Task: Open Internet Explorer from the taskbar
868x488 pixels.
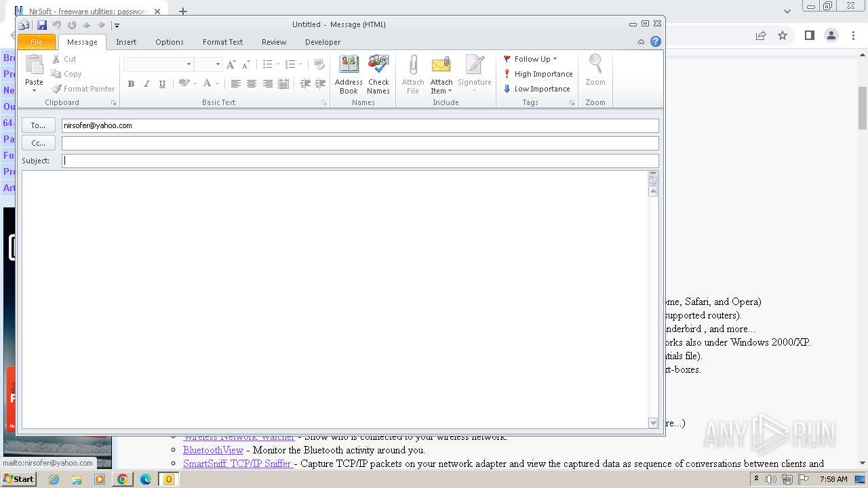Action: (x=54, y=479)
